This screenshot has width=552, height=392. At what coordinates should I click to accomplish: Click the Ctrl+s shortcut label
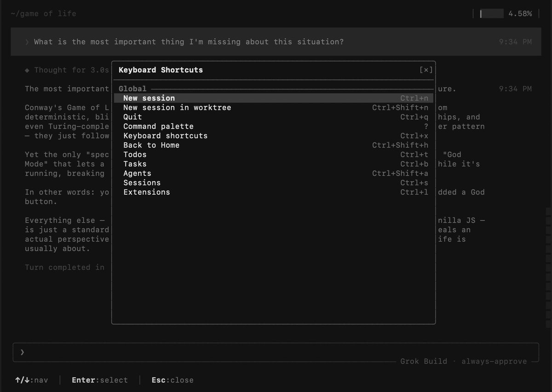point(414,183)
